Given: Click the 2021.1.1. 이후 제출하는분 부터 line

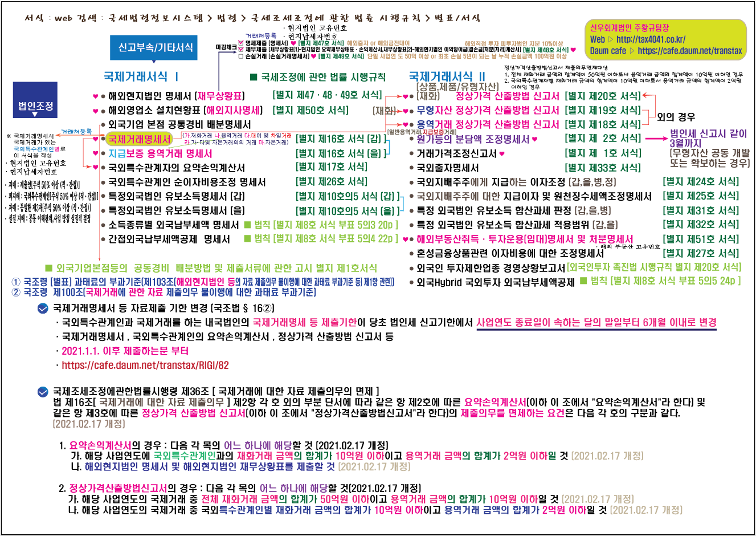Looking at the screenshot, I should pos(125,351).
